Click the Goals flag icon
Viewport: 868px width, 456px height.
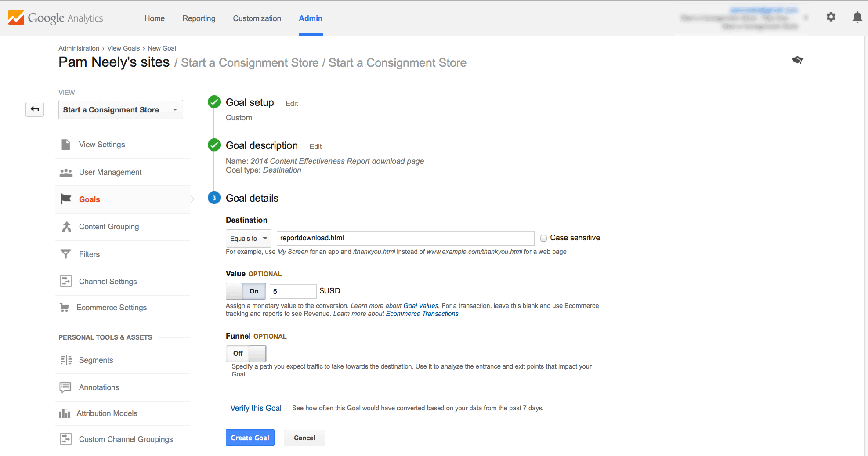(66, 199)
